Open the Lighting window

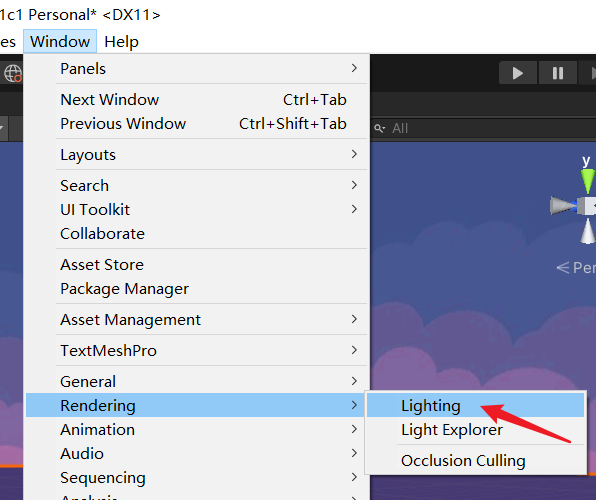(x=475, y=405)
